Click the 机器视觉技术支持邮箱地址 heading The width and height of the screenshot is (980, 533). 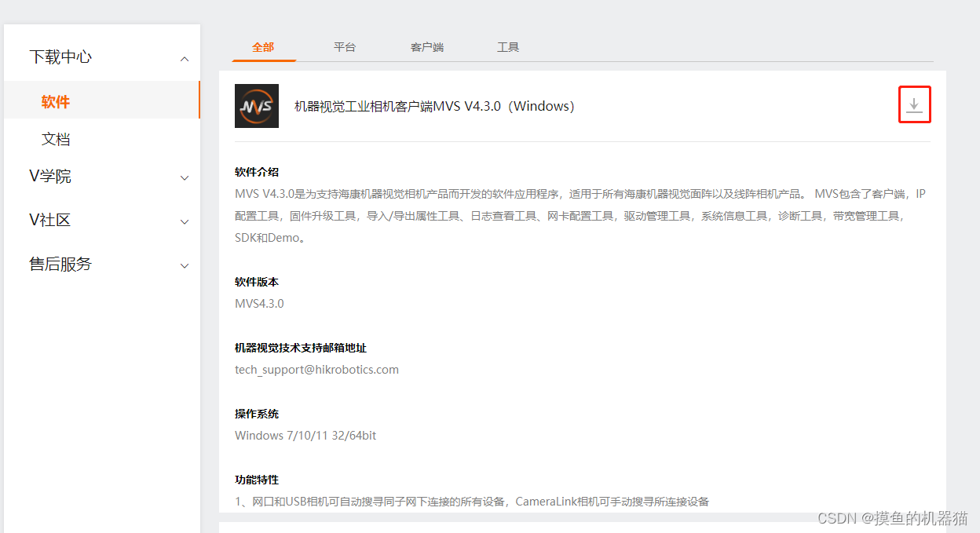point(301,348)
